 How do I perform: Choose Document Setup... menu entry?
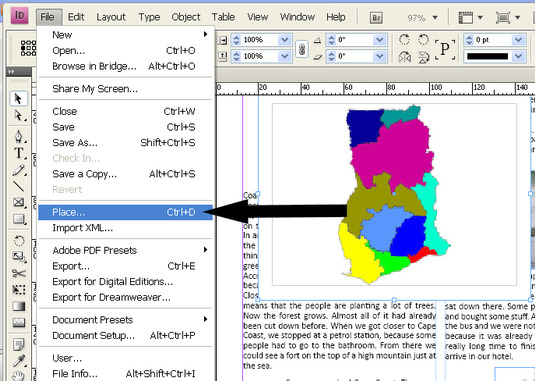[x=126, y=336]
